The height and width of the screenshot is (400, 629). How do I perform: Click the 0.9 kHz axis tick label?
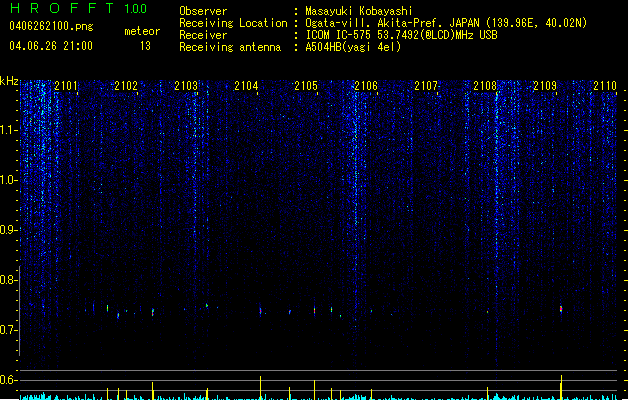pyautogui.click(x=8, y=230)
